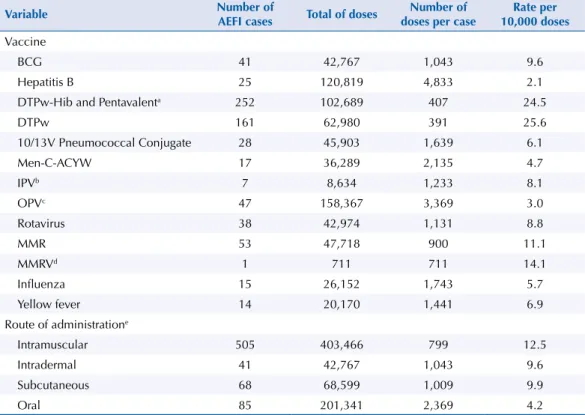The image size is (585, 415).
Task: Select the 'BCG' row label
Action: tap(29, 62)
